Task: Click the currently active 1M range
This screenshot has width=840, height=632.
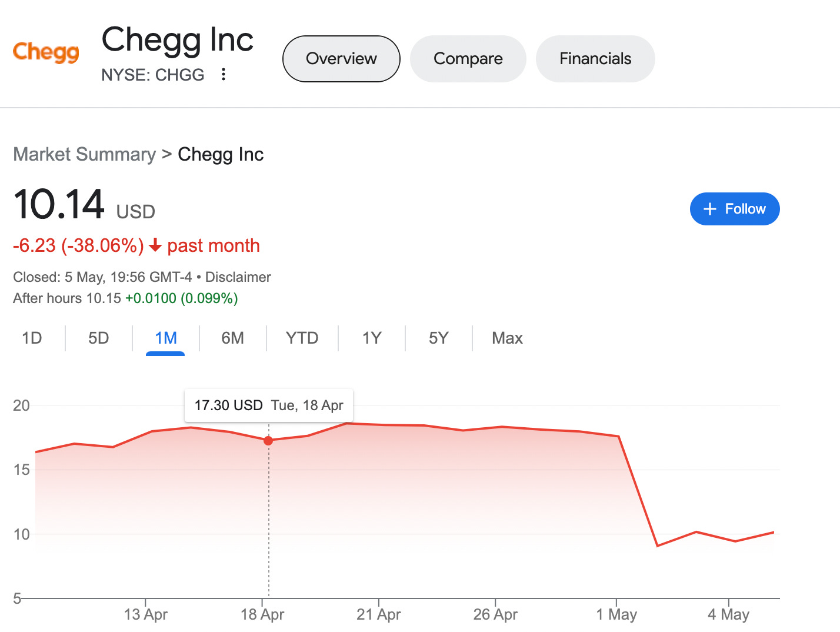Action: pos(165,338)
